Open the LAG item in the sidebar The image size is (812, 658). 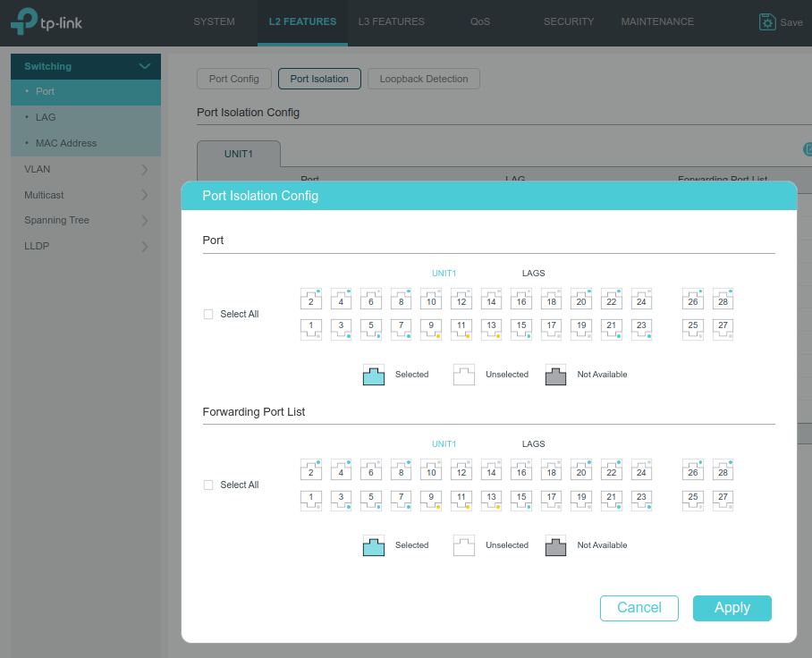[x=86, y=117]
